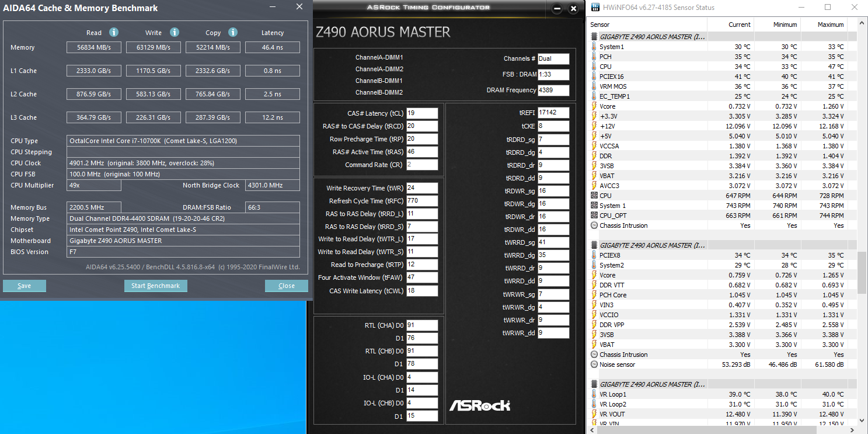Click the fan icon of System 1 RPM row
Viewport: 868px width, 434px height.
point(594,206)
